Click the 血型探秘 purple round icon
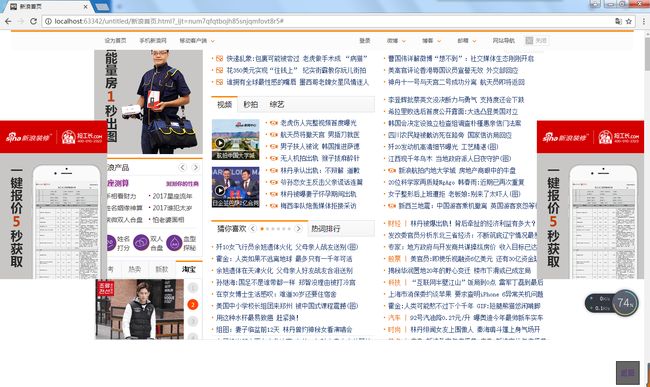 pyautogui.click(x=175, y=243)
